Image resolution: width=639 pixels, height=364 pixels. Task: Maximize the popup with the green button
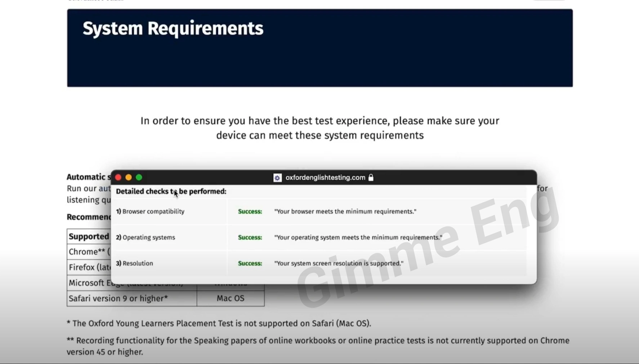pos(139,177)
